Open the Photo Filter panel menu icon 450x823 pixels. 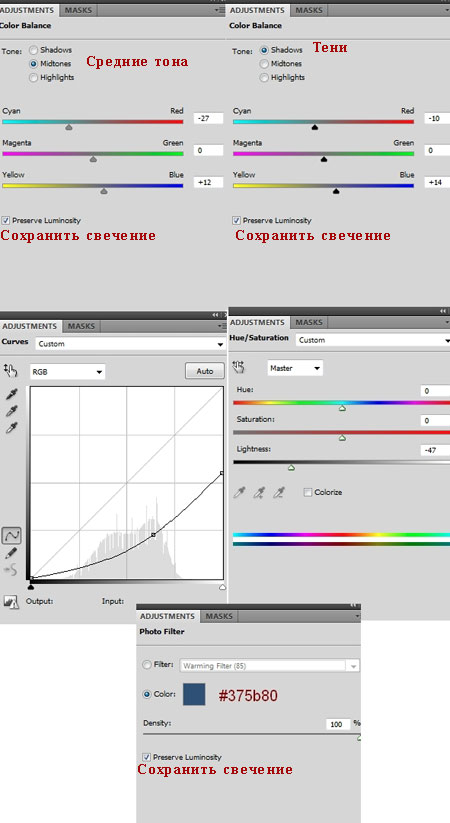click(357, 616)
